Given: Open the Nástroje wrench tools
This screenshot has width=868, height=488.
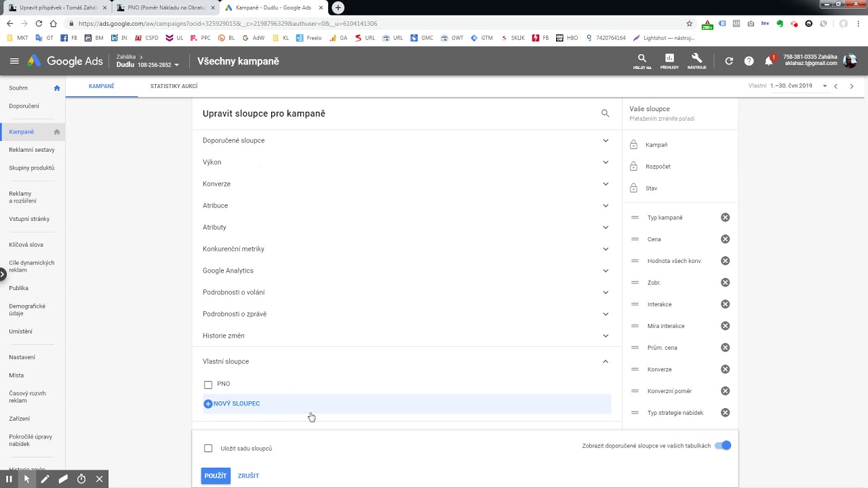Looking at the screenshot, I should click(696, 61).
